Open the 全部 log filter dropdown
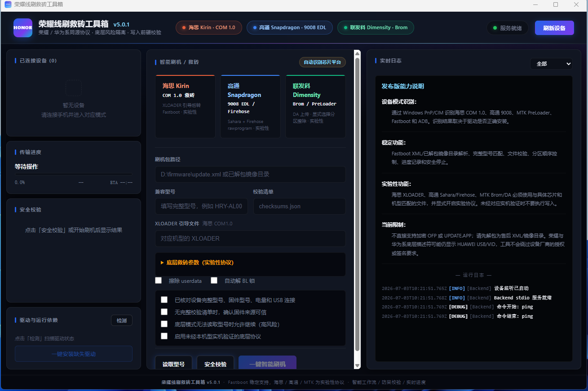Screen dimensions: 588x391 coord(551,64)
